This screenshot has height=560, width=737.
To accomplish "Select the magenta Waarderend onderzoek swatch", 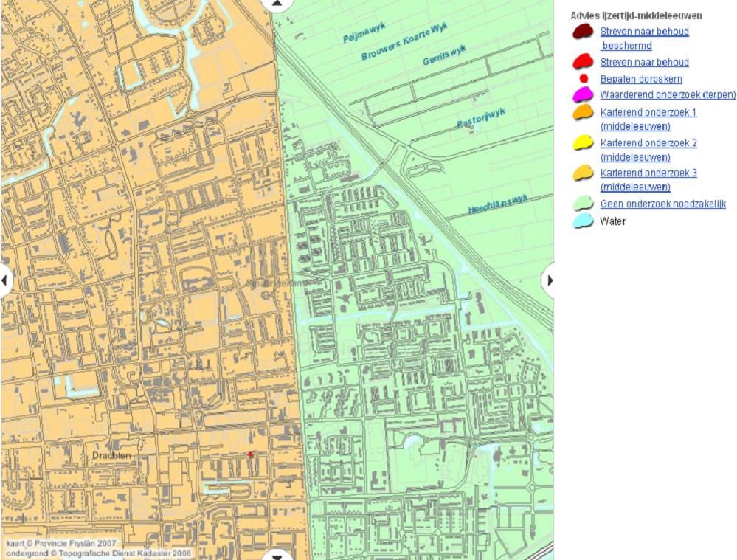I will point(584,94).
